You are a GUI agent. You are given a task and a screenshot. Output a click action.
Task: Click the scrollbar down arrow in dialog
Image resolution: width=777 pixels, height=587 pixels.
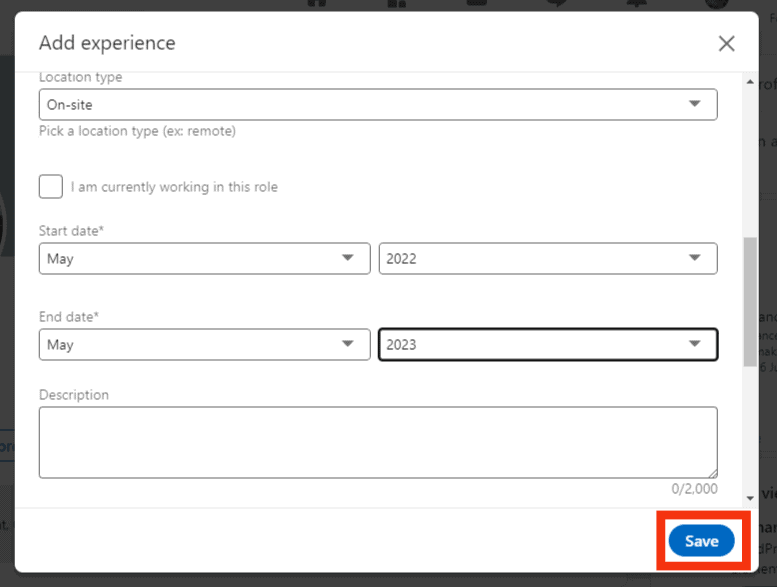point(750,498)
